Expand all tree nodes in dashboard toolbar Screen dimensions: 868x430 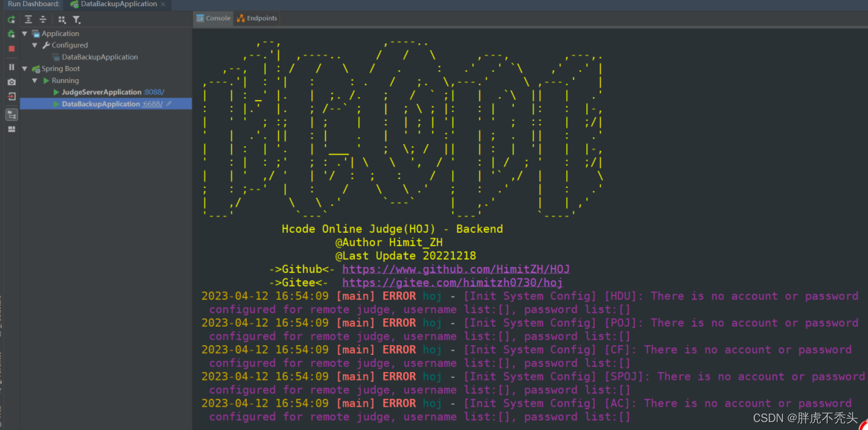click(x=28, y=20)
